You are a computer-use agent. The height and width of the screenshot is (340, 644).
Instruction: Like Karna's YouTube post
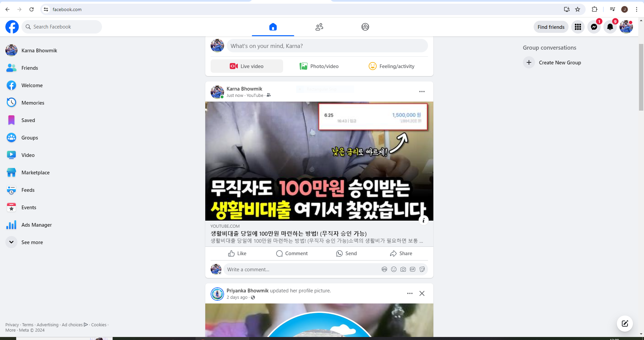pos(237,253)
